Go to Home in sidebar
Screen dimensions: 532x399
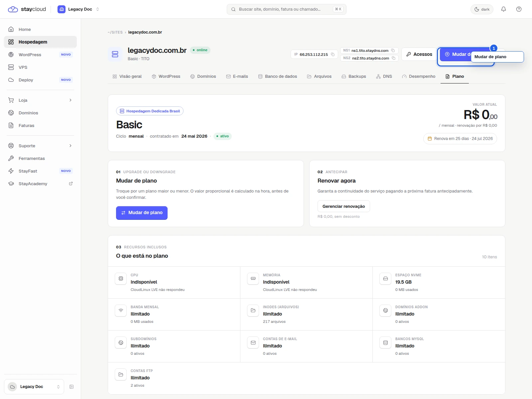point(40,29)
